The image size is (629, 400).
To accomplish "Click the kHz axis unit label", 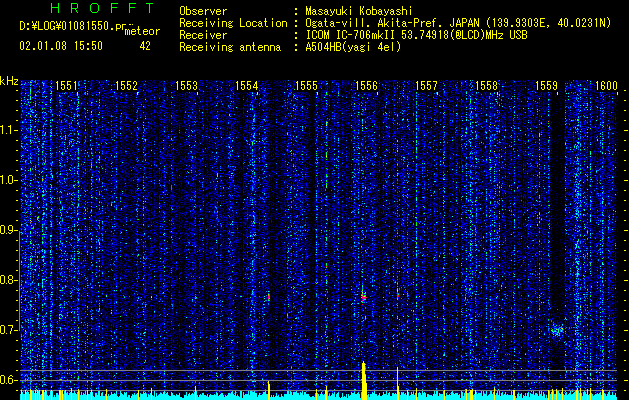I will point(9,81).
